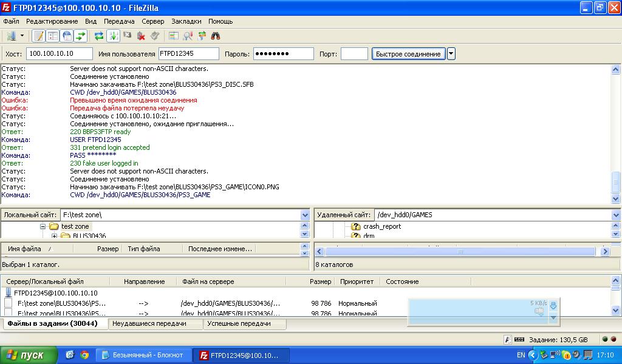
Task: Click the Пароль input field
Action: (283, 53)
